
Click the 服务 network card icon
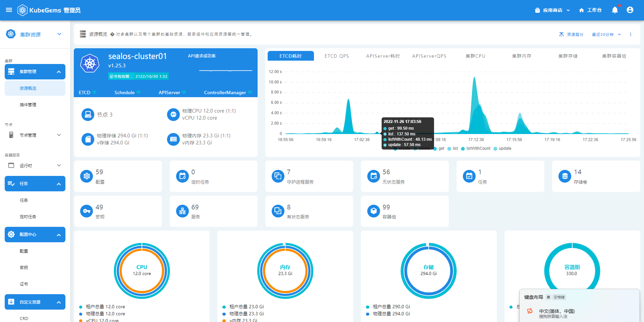click(182, 211)
